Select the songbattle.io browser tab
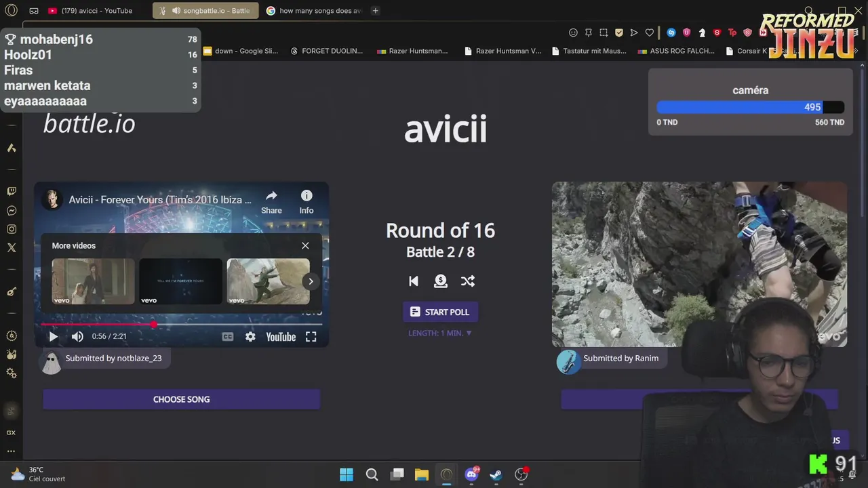The height and width of the screenshot is (488, 868). [205, 11]
